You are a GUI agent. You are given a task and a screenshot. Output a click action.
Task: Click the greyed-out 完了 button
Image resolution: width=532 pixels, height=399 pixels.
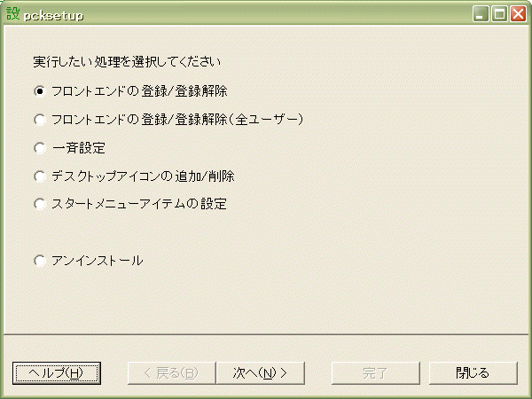point(376,373)
